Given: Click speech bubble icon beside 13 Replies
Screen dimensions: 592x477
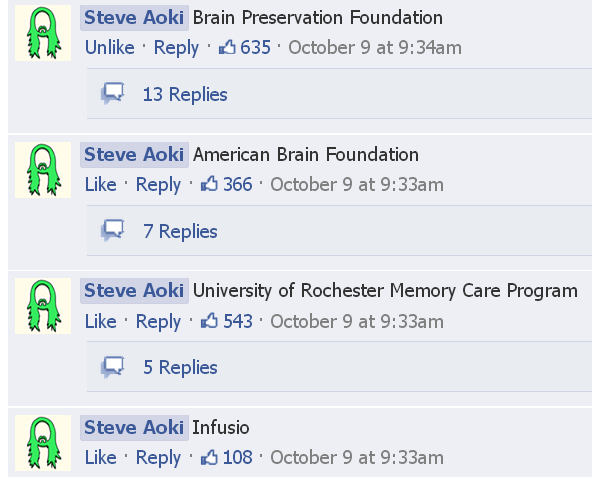Looking at the screenshot, I should click(113, 93).
